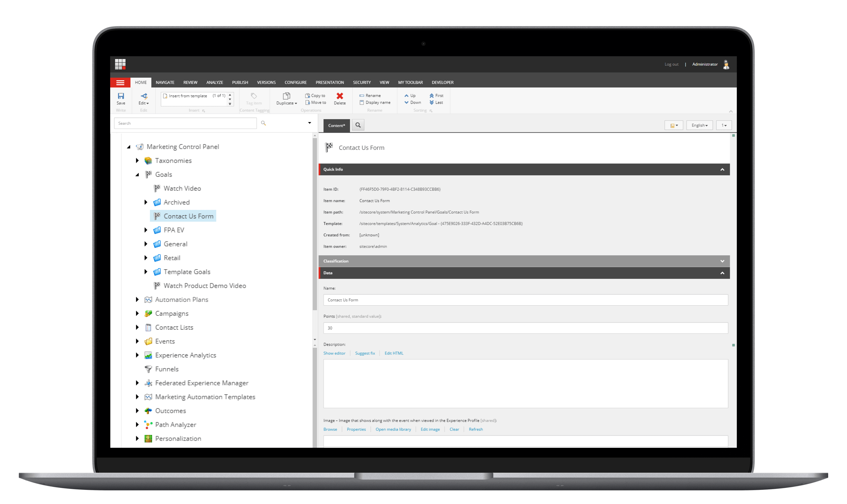This screenshot has height=504, width=847.
Task: Click the Name field with Contact Us Form
Action: (x=525, y=300)
